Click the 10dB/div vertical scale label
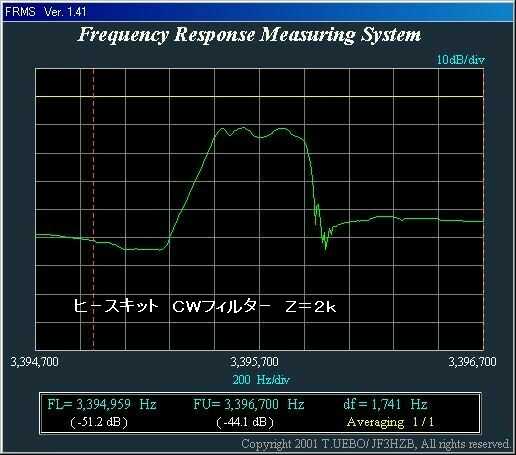The height and width of the screenshot is (455, 516). [x=461, y=60]
